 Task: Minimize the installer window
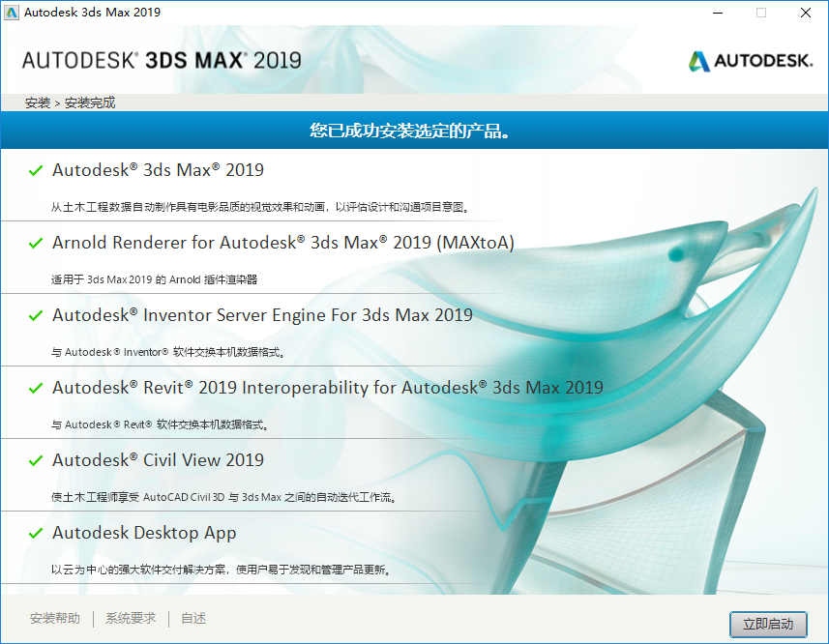click(x=717, y=13)
